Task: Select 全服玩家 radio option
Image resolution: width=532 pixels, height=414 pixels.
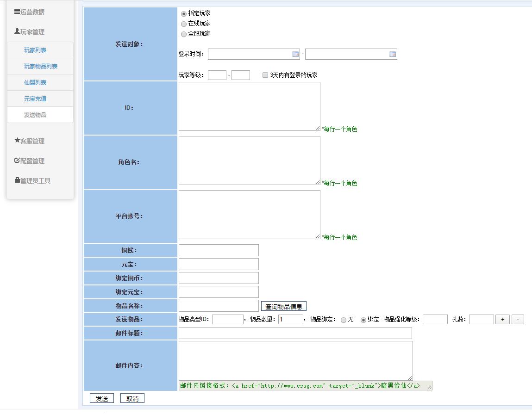Action: [183, 34]
